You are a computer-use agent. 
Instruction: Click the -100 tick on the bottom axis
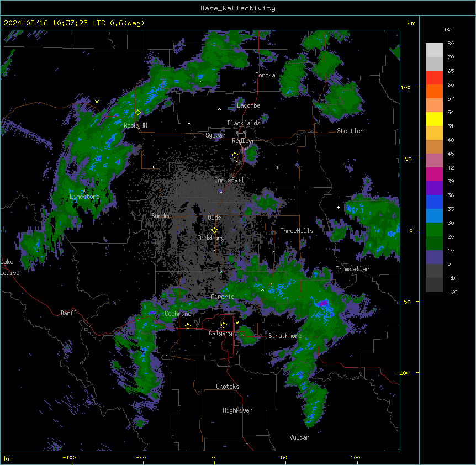[x=69, y=457]
